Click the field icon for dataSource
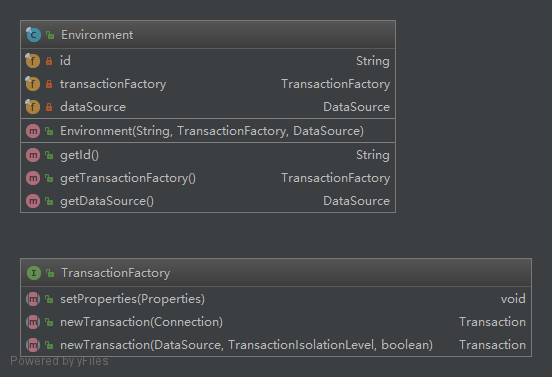Image resolution: width=552 pixels, height=377 pixels. [33, 107]
